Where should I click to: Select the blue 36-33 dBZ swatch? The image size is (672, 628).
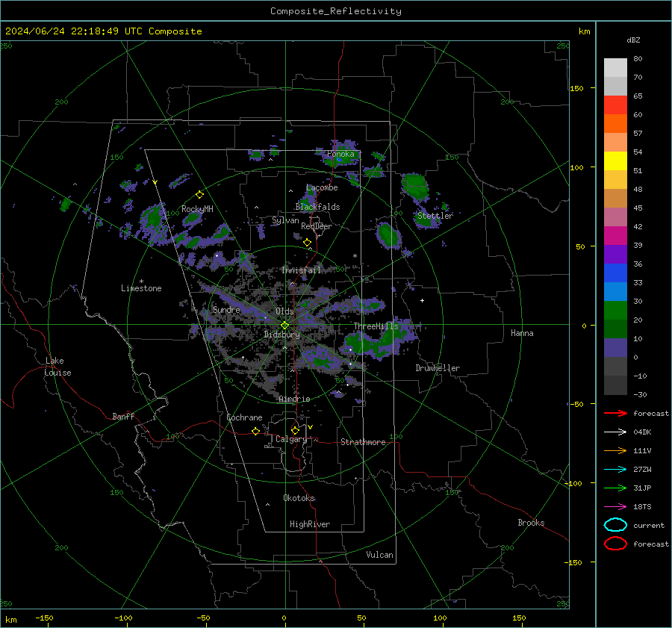(x=615, y=273)
